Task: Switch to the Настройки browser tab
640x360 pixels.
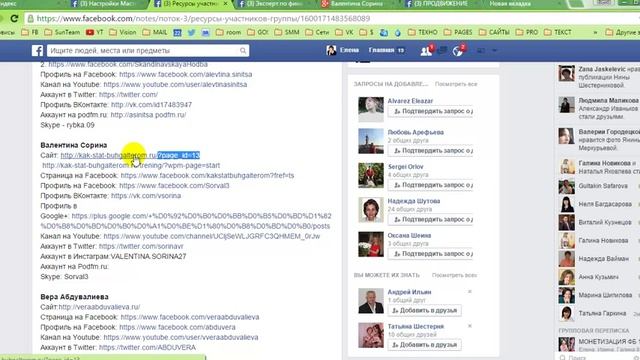Action: click(x=106, y=4)
